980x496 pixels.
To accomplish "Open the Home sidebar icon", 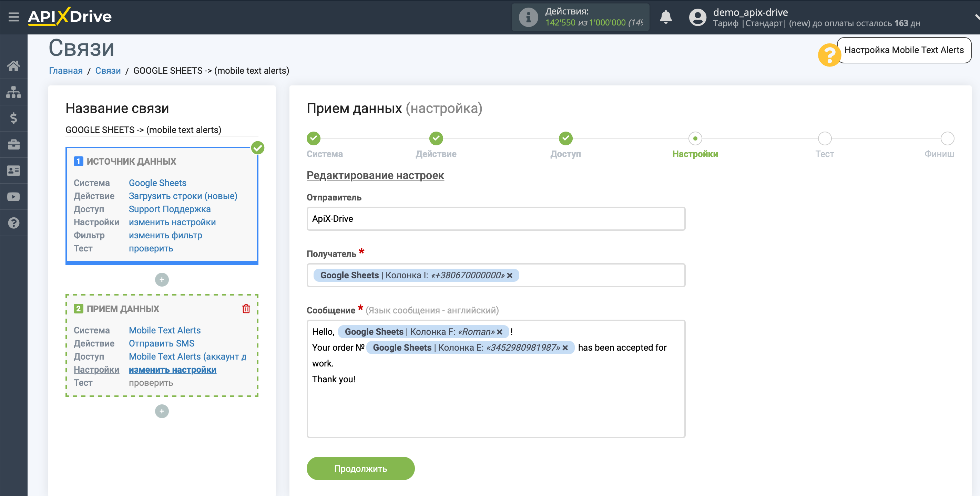I will pyautogui.click(x=14, y=66).
